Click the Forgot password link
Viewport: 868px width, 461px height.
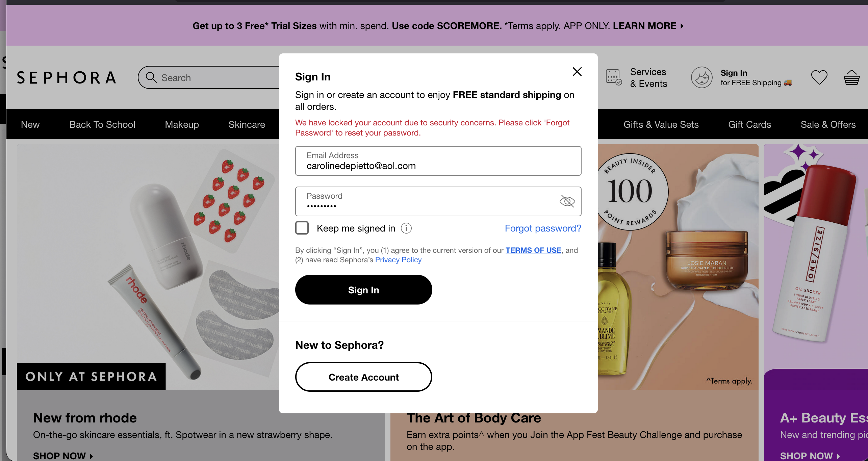[543, 228]
